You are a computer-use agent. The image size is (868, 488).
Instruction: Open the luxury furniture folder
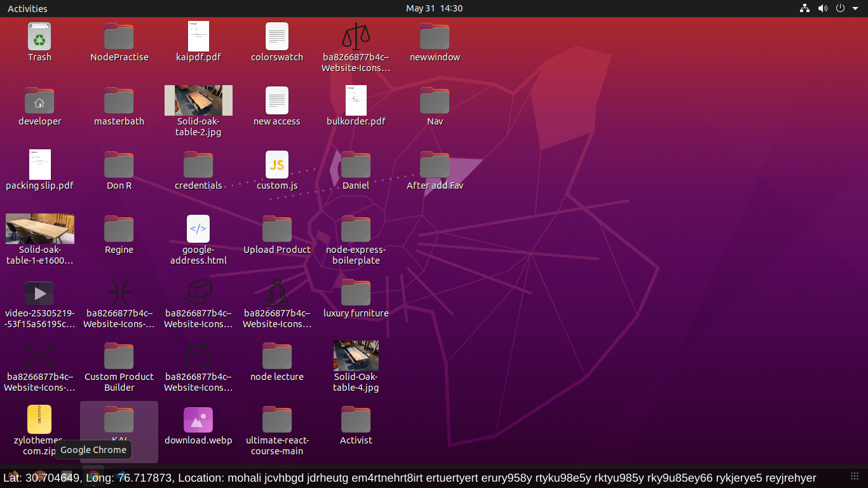356,293
